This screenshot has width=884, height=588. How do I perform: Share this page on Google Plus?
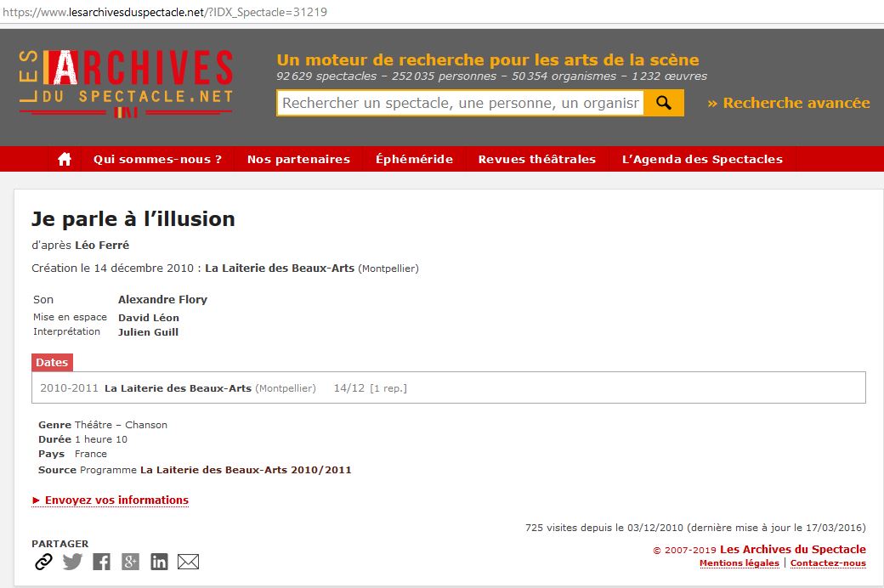(130, 562)
